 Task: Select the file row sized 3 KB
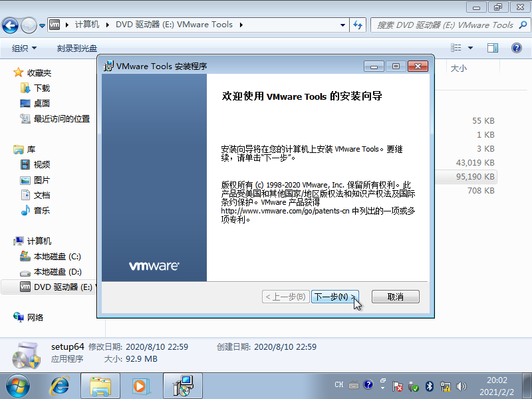click(x=485, y=148)
